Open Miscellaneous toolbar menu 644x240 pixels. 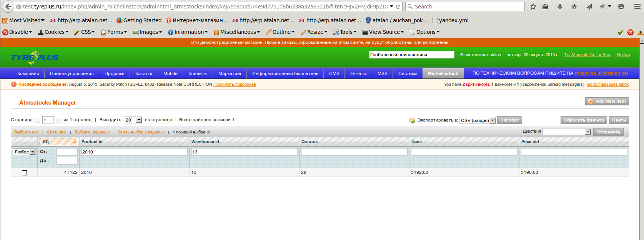pyautogui.click(x=237, y=32)
